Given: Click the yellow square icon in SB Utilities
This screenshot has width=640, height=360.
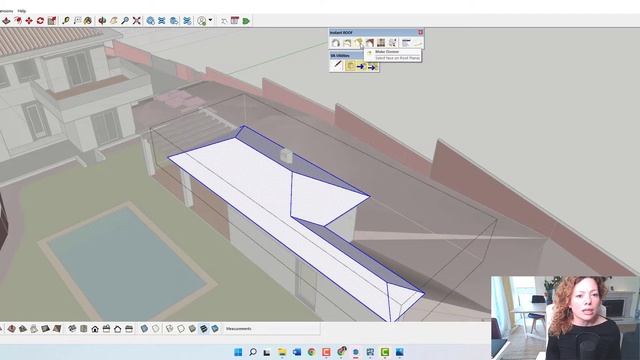Looking at the screenshot, I should tap(350, 66).
